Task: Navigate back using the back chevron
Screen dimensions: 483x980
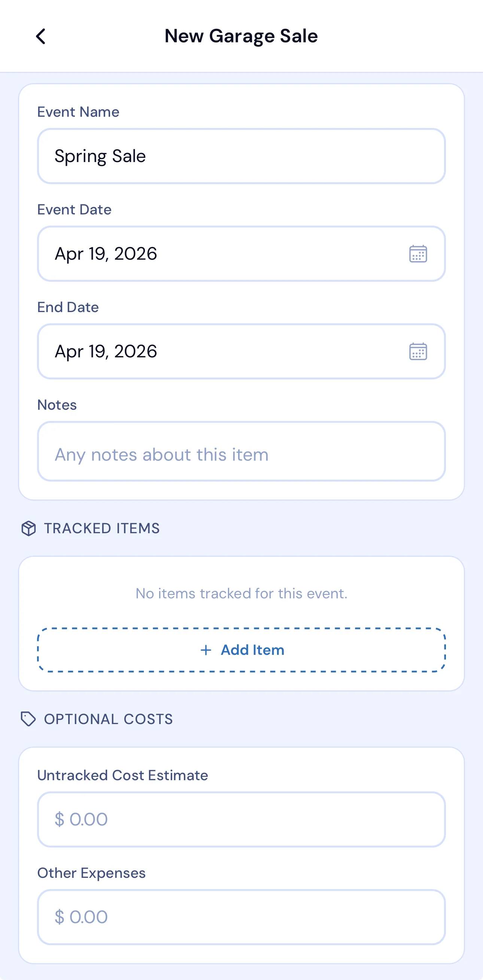Action: pyautogui.click(x=41, y=36)
